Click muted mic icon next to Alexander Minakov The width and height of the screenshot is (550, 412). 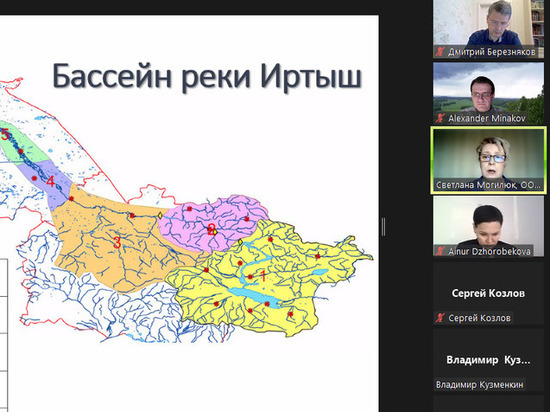pos(440,118)
